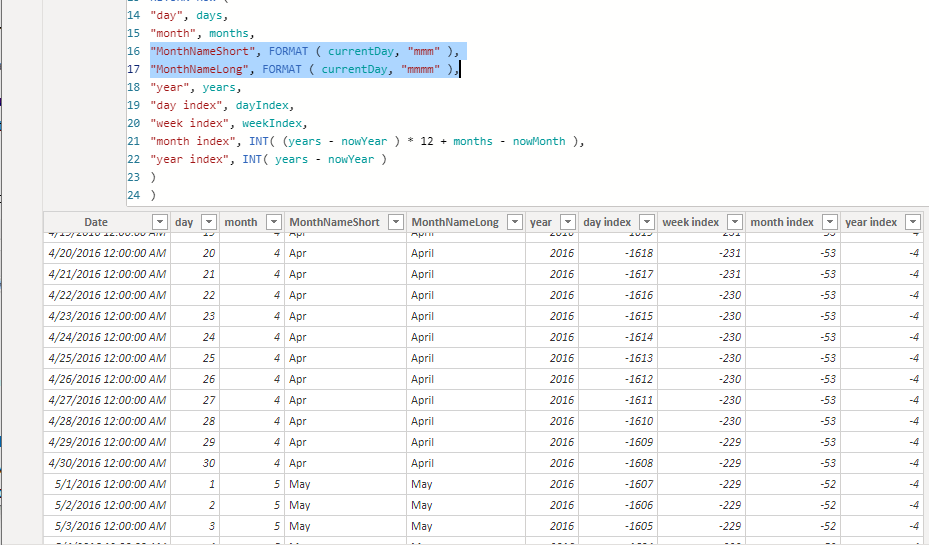Place cursor on formula line 16 MonthNameShort
The width and height of the screenshot is (929, 545).
point(305,52)
